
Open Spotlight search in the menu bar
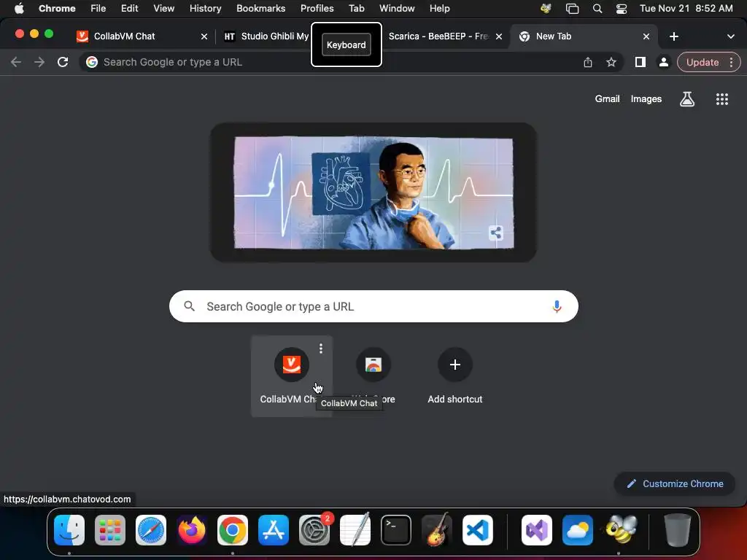click(x=597, y=9)
